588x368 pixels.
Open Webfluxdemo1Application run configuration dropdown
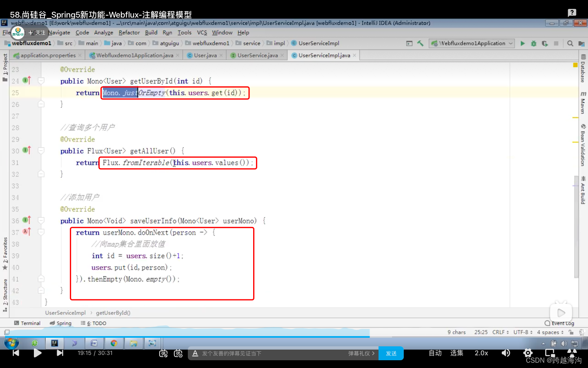click(471, 43)
